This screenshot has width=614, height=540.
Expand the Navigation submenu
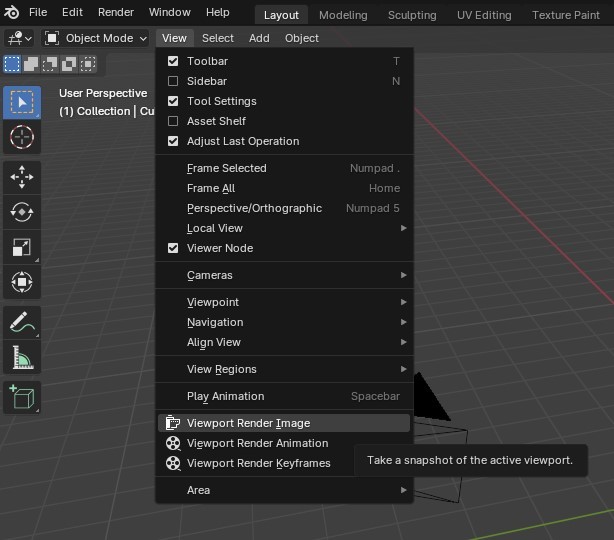click(284, 322)
